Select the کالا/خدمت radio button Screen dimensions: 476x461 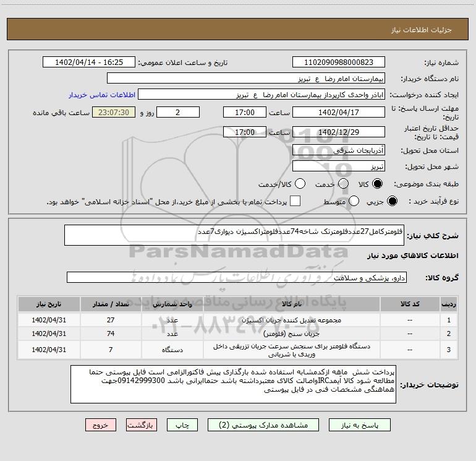click(300, 184)
